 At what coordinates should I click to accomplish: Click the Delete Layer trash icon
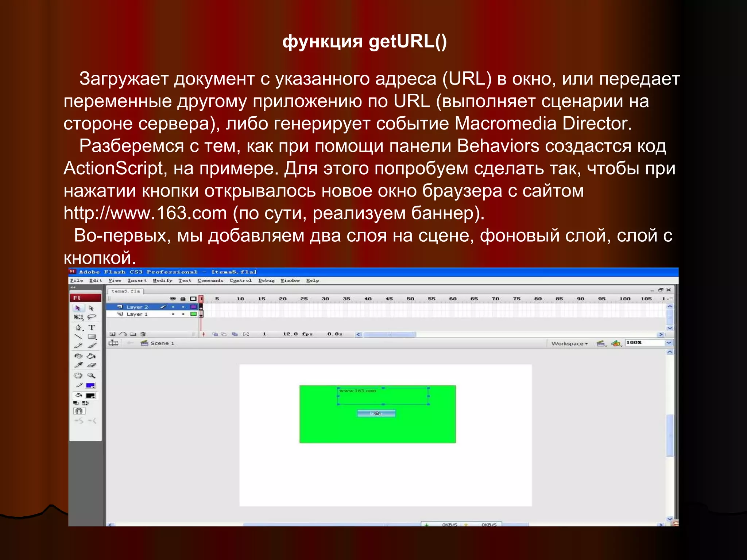pos(143,334)
